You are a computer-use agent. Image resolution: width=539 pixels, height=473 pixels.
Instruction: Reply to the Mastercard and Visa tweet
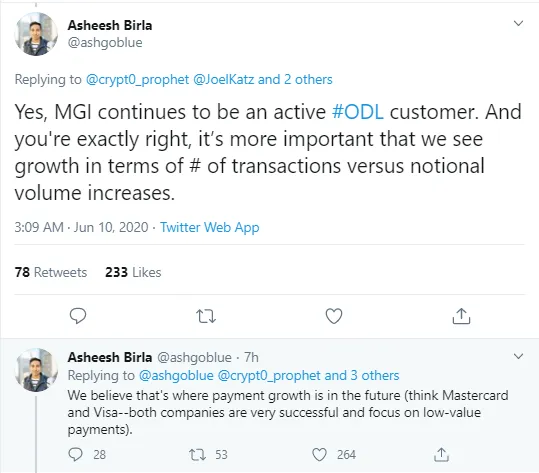click(75, 454)
